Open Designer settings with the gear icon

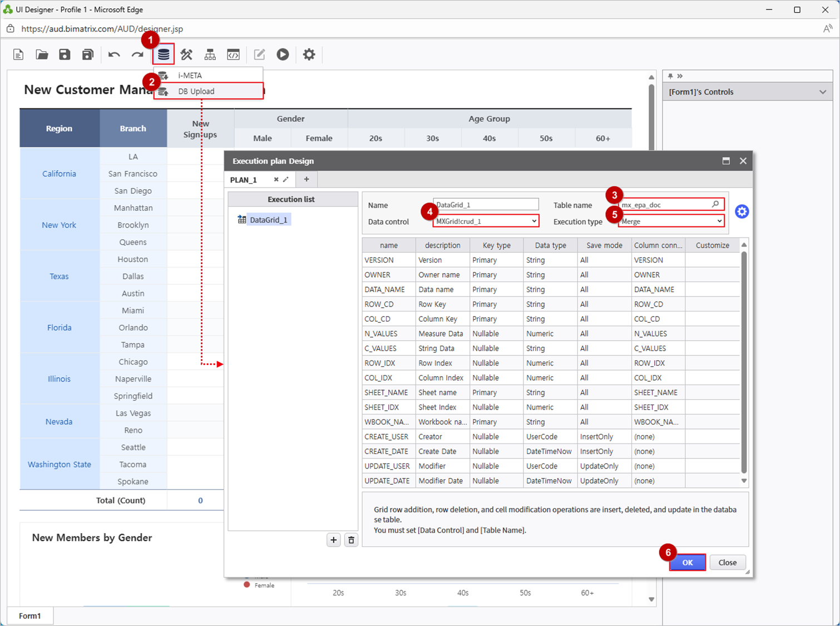tap(309, 54)
